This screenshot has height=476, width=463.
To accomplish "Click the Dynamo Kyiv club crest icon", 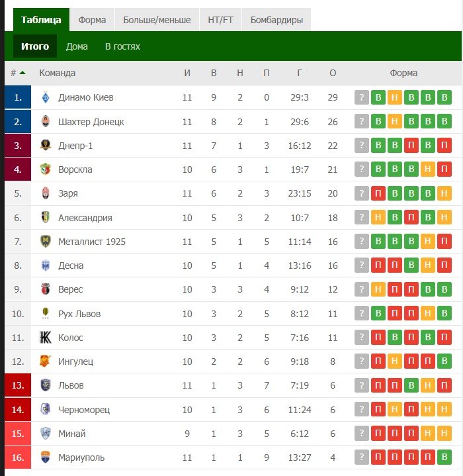I will click(46, 97).
